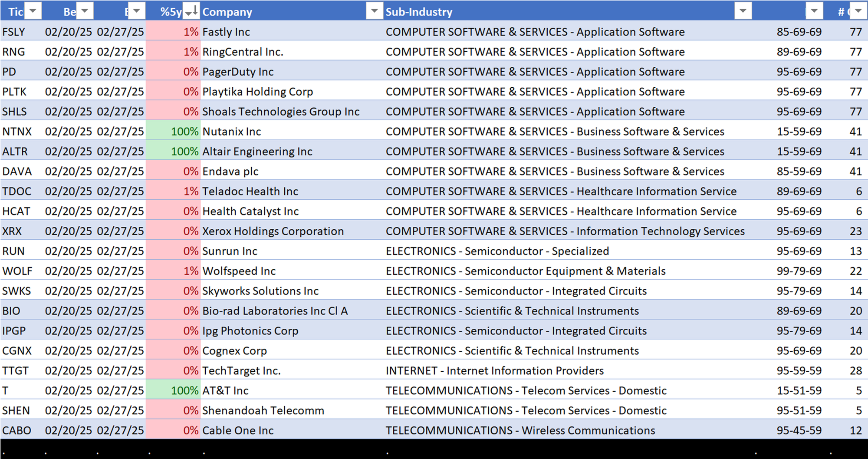Select the CABO ticker cell
Image resolution: width=868 pixels, height=459 pixels.
(x=21, y=430)
